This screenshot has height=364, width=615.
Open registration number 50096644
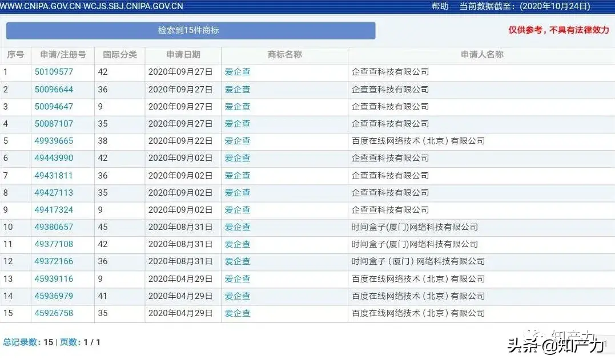click(x=54, y=90)
